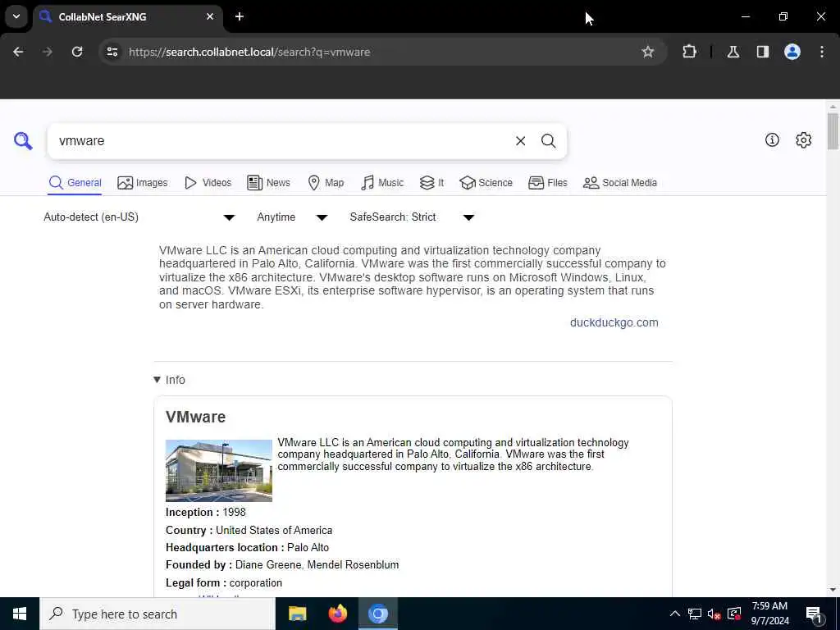Image resolution: width=840 pixels, height=630 pixels.
Task: Follow the duckduckgo.com source link
Action: [x=614, y=322]
